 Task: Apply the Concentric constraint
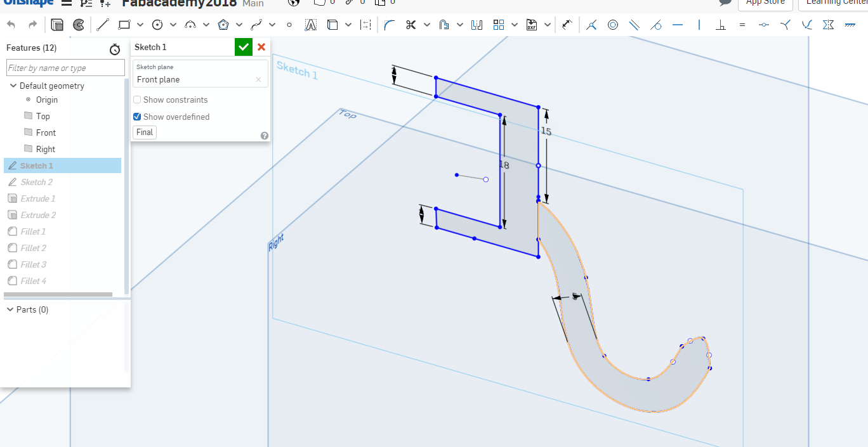tap(613, 25)
